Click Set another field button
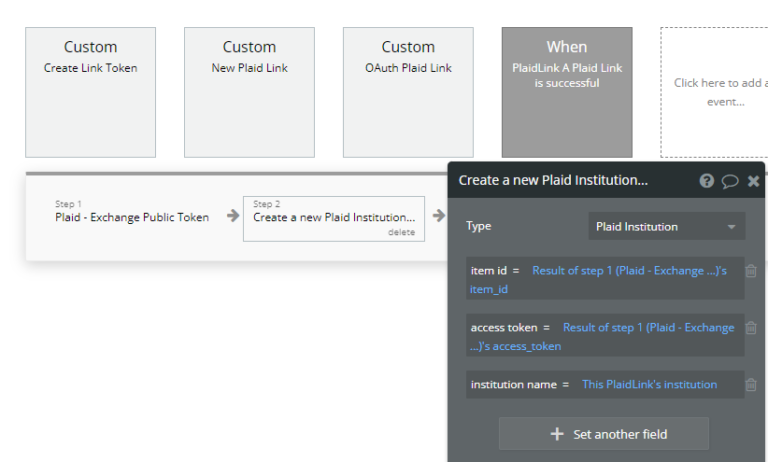Viewport: 768px width, 462px height. coord(603,434)
